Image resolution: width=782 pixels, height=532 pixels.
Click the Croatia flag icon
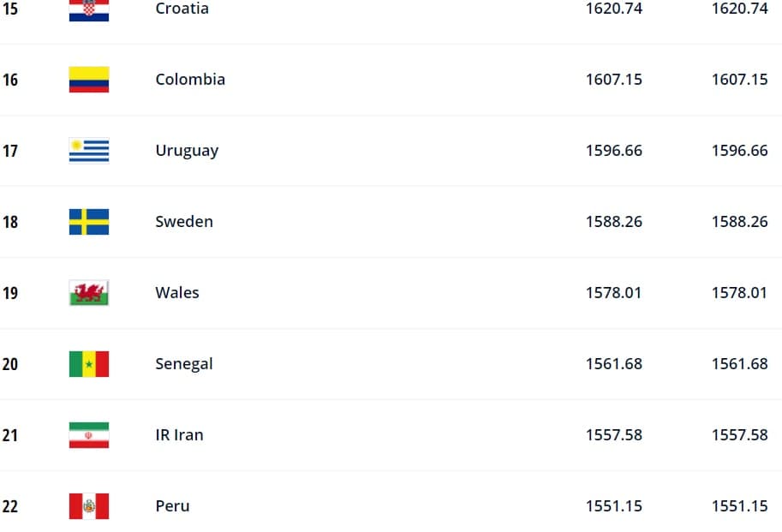tap(89, 9)
